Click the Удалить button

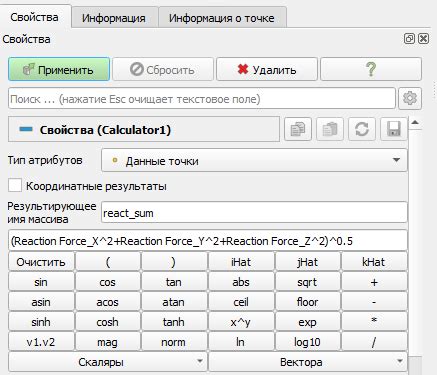(x=267, y=69)
